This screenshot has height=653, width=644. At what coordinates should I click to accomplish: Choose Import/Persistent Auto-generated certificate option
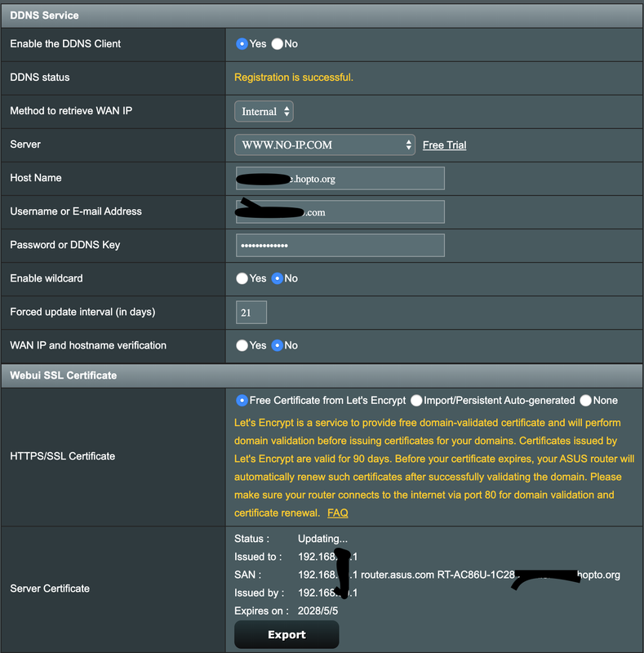coord(416,400)
